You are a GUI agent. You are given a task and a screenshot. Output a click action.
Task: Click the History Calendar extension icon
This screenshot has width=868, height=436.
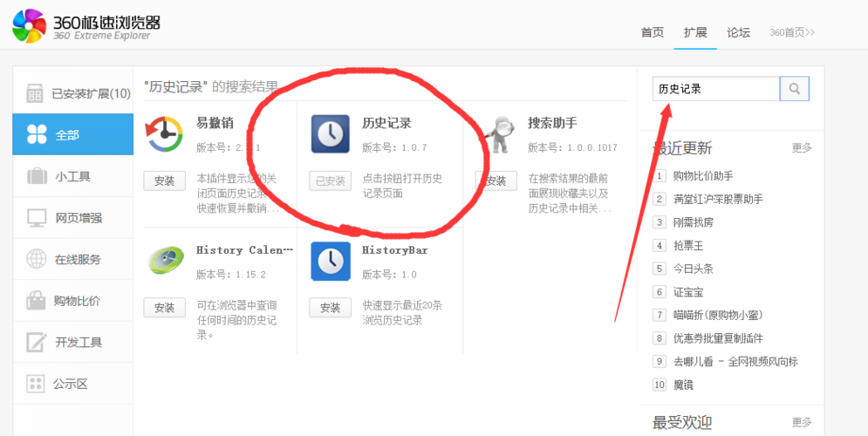tap(166, 261)
